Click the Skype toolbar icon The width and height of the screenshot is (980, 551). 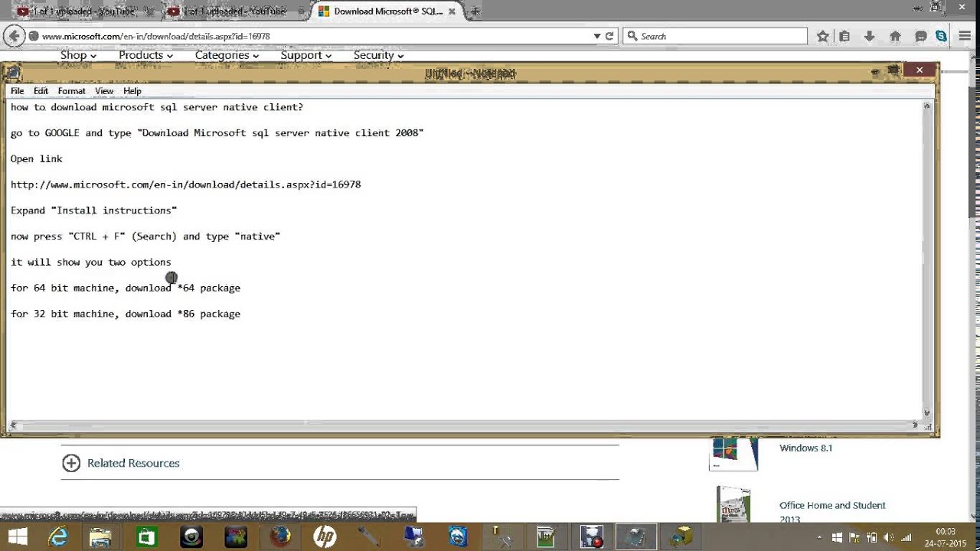point(941,36)
